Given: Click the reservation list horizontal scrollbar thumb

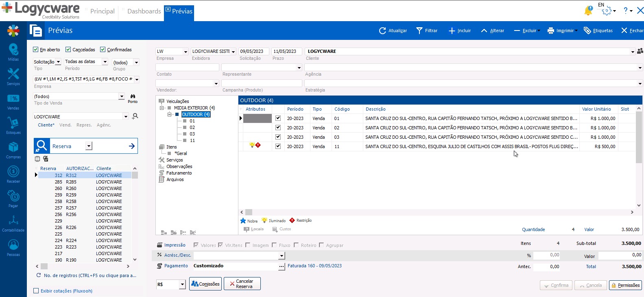Looking at the screenshot, I should click(44, 266).
